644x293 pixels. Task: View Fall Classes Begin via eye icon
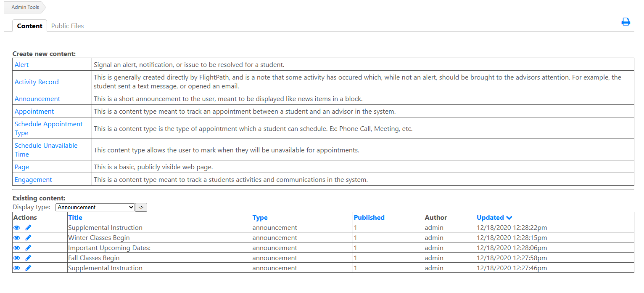pos(17,258)
